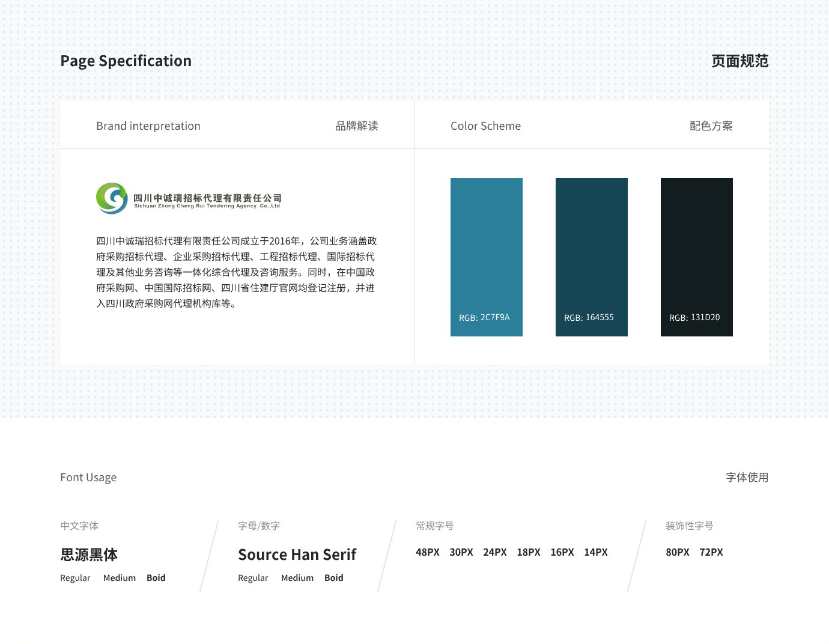Choose Boid weight under 思源黑体

pyautogui.click(x=156, y=578)
